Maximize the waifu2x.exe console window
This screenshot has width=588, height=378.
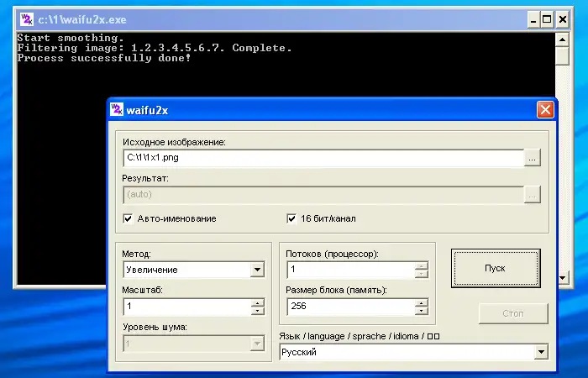547,19
